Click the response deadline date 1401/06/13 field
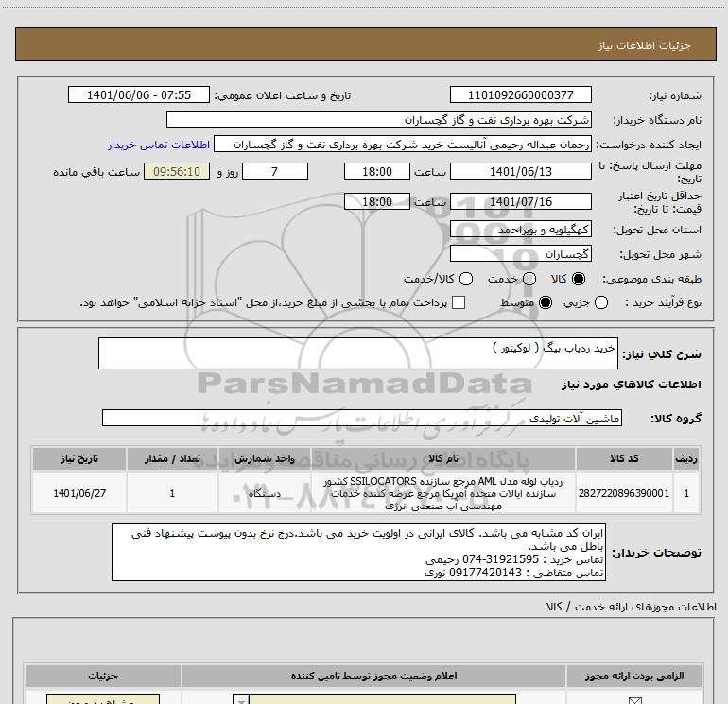The width and height of the screenshot is (728, 704). pyautogui.click(x=520, y=172)
